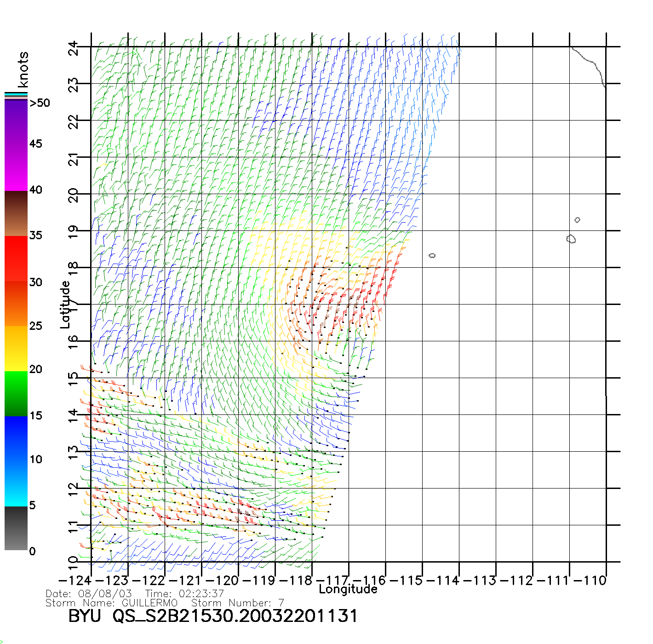Select the blue 10-15 knots legend segment

(x=16, y=438)
